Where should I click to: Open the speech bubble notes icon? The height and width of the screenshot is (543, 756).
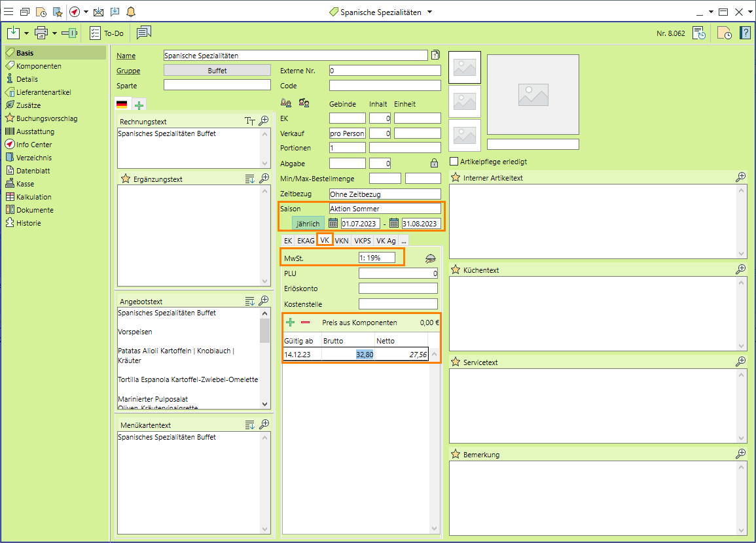[144, 33]
